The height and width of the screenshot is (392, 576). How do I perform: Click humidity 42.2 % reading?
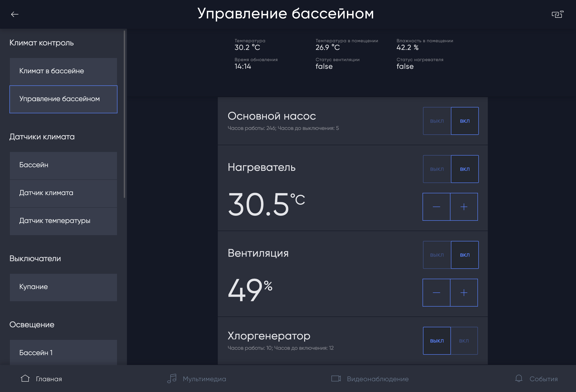[x=425, y=45]
